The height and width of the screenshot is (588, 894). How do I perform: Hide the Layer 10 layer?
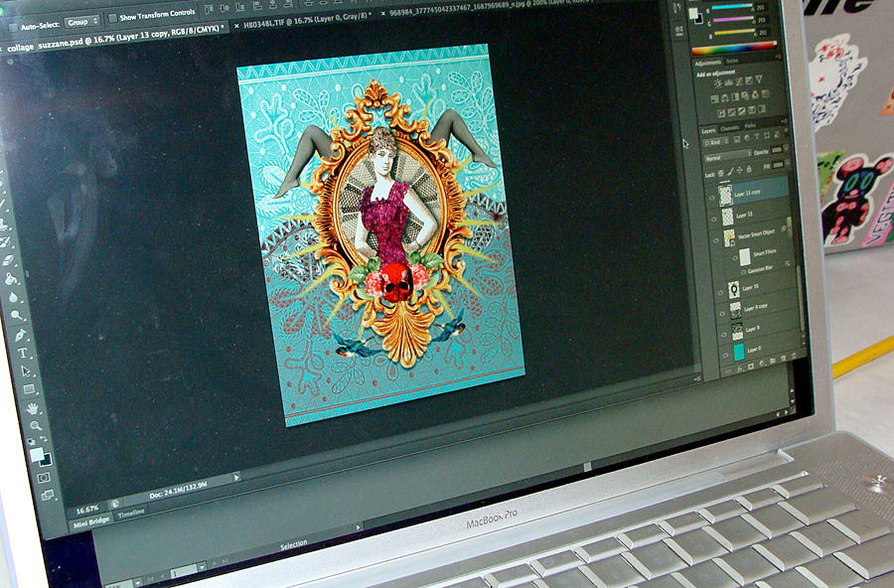coord(721,293)
